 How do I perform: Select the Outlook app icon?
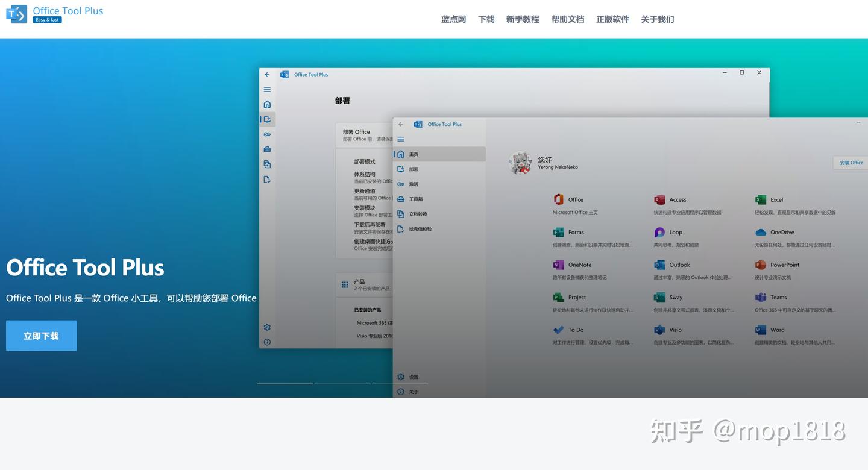click(x=659, y=265)
